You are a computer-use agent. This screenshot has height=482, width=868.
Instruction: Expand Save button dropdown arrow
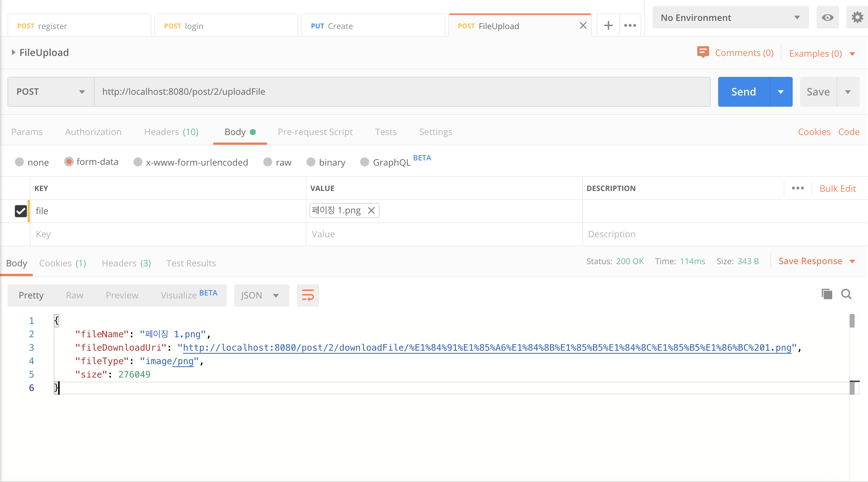848,92
